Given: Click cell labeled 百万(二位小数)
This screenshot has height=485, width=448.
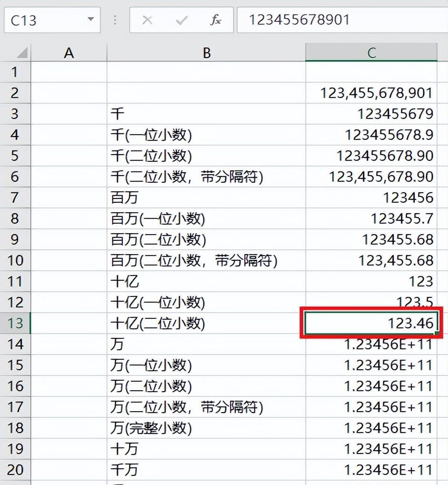Looking at the screenshot, I should 206,239.
